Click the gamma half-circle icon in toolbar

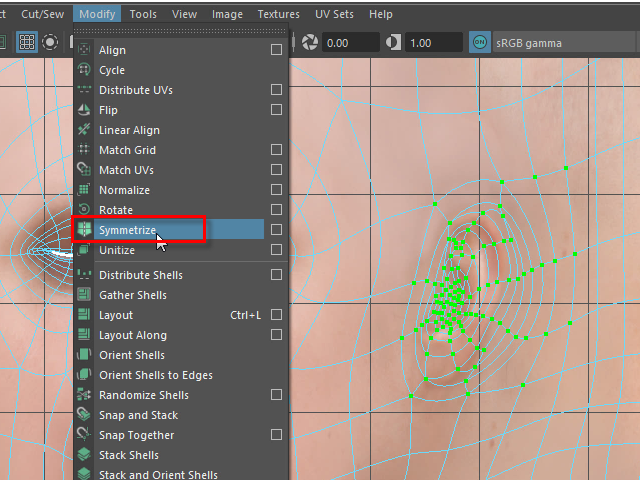coord(393,43)
